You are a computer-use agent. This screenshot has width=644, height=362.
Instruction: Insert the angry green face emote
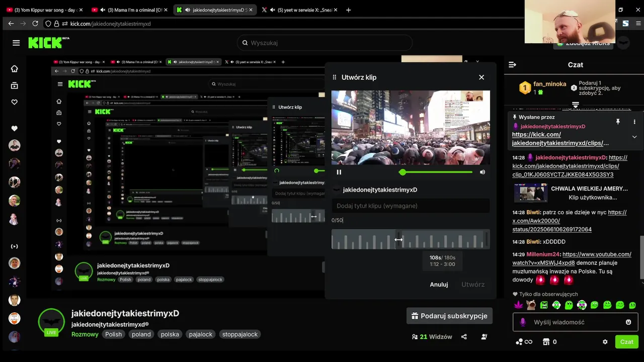pos(544,305)
